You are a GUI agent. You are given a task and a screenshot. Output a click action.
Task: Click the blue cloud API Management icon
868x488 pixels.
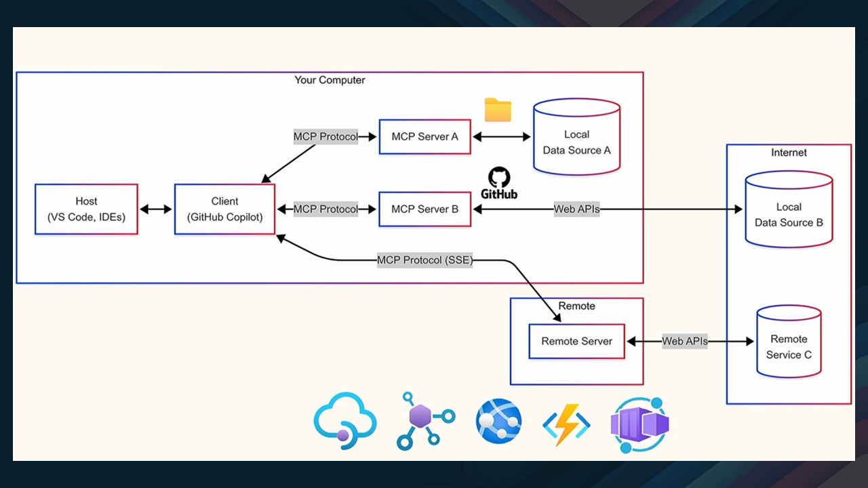[x=344, y=421]
